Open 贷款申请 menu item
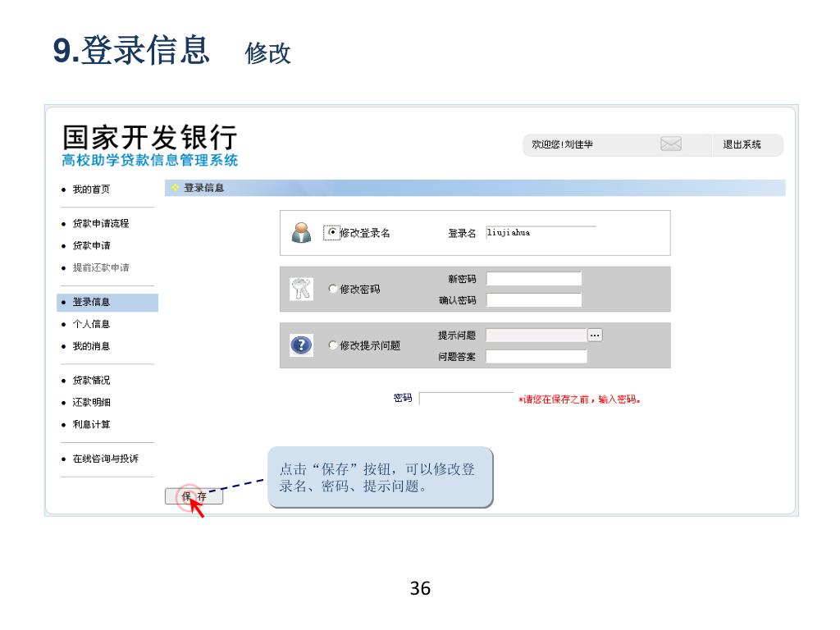Image resolution: width=840 pixels, height=630 pixels. pyautogui.click(x=91, y=245)
